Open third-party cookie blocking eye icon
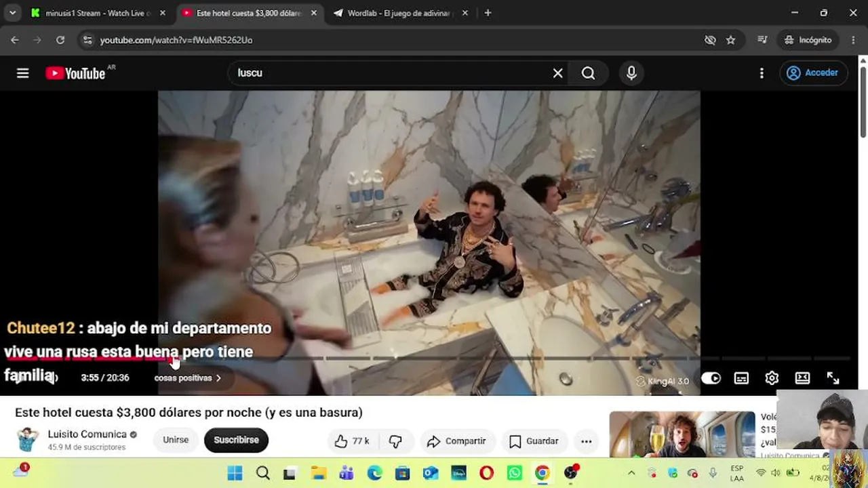Viewport: 868px width, 488px height. (x=710, y=40)
